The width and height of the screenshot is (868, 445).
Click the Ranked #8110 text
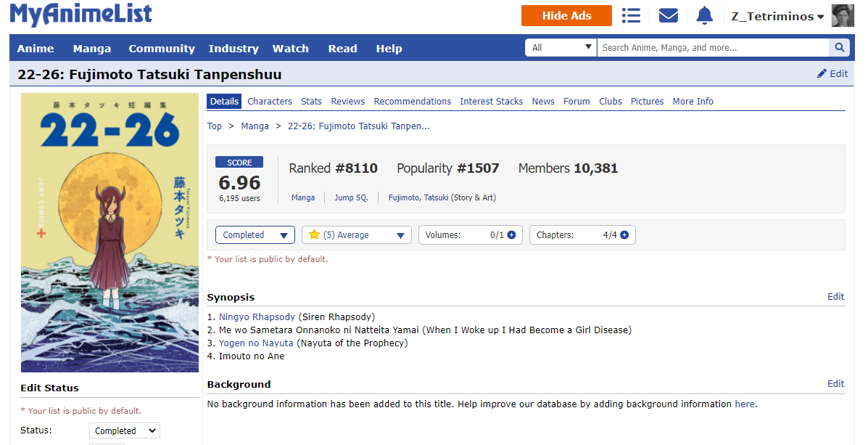(334, 168)
